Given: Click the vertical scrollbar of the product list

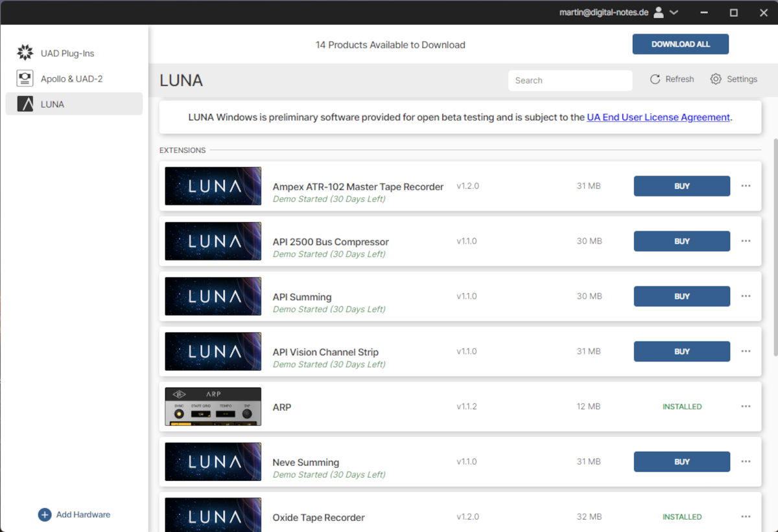Looking at the screenshot, I should [x=775, y=246].
